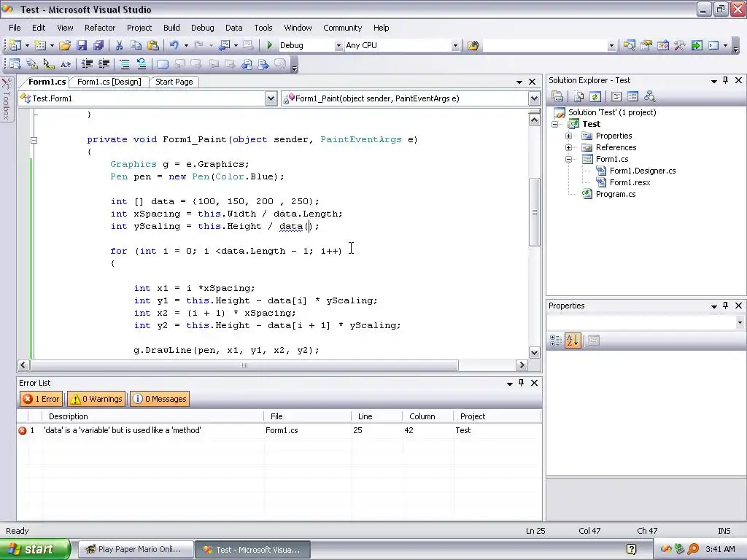
Task: Toggle a bookmark on the current line
Action: point(163,64)
